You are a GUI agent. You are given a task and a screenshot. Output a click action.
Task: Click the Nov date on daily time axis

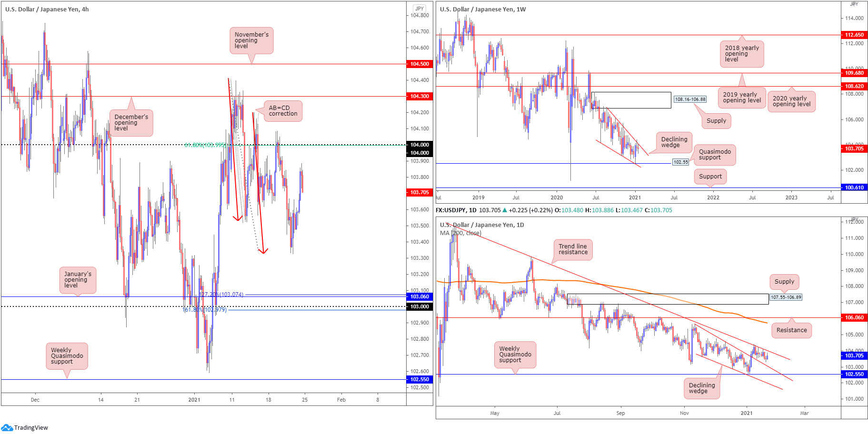pyautogui.click(x=684, y=413)
